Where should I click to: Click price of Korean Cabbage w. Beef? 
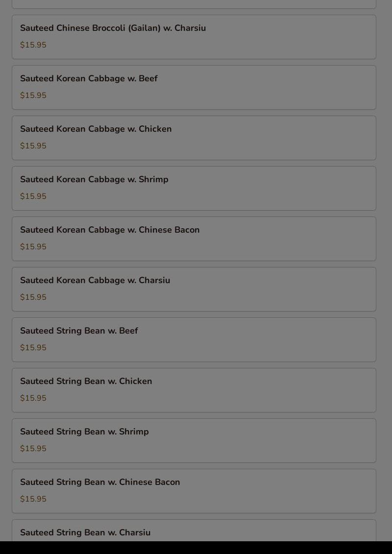point(33,96)
